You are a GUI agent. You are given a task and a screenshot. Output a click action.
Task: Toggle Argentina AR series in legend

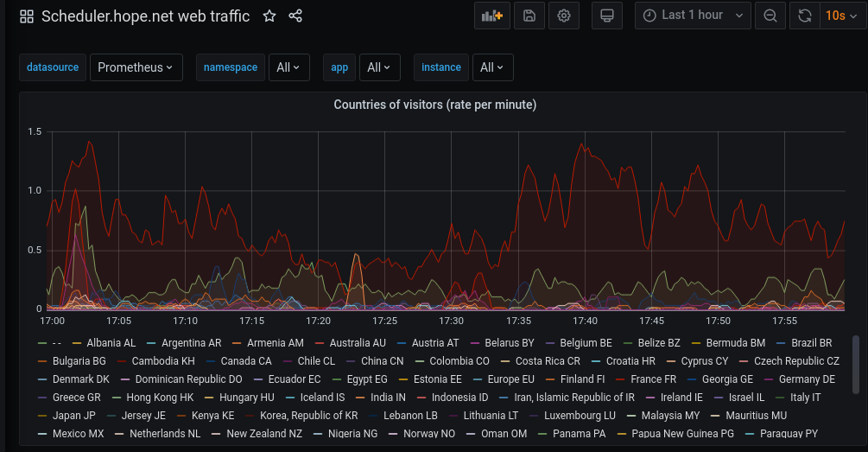coord(191,343)
